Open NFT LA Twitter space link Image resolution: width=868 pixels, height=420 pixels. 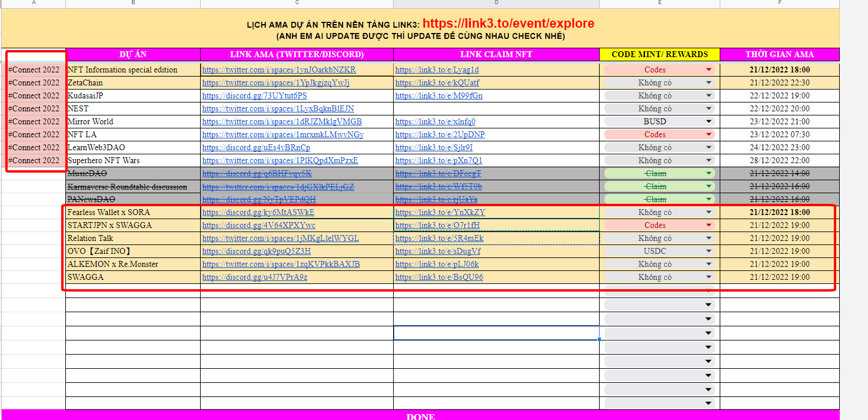pyautogui.click(x=283, y=134)
